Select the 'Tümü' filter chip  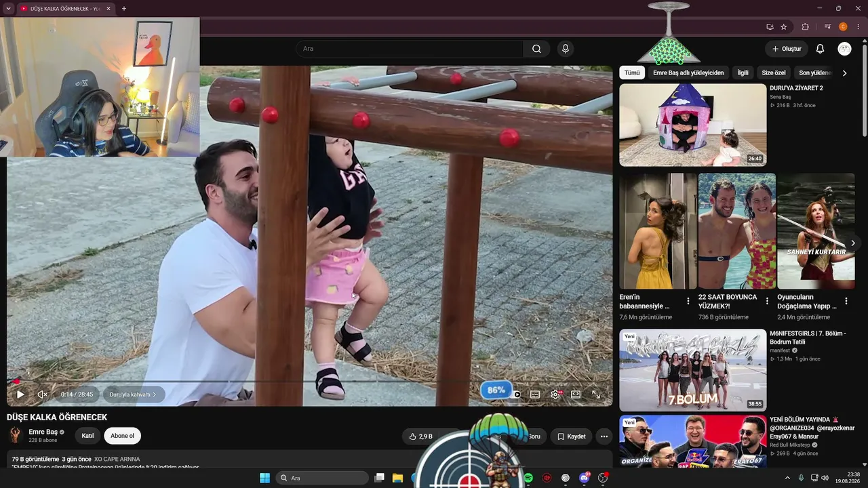[x=632, y=73]
